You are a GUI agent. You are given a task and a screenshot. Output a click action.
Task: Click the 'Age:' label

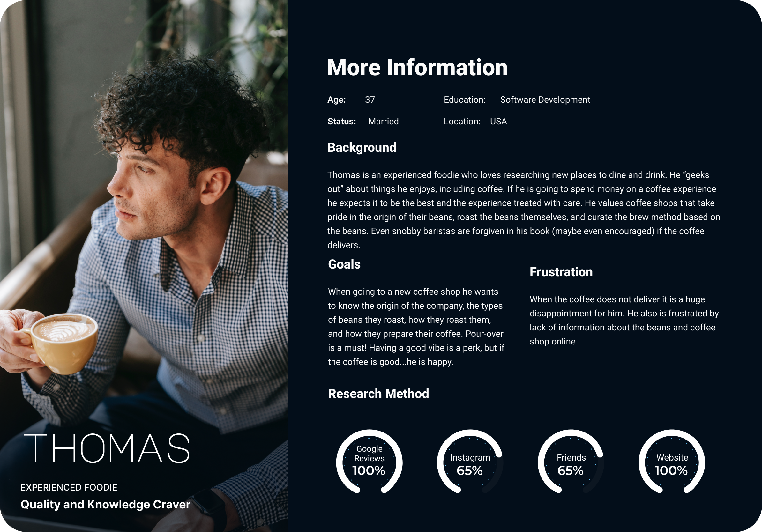tap(337, 100)
